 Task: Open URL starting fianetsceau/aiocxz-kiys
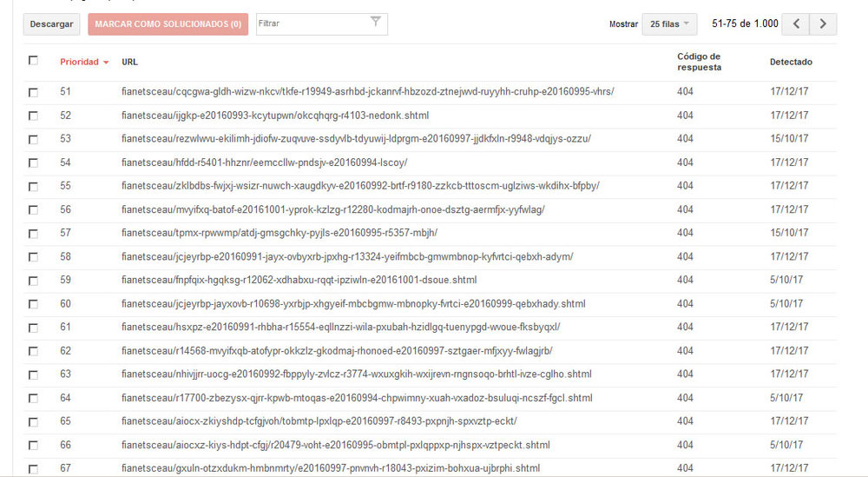[x=335, y=445]
